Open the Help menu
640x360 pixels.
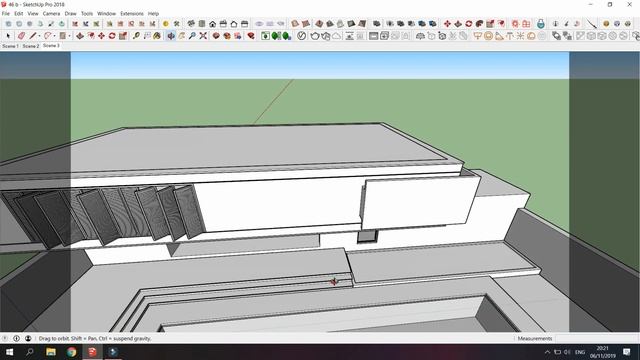click(x=153, y=13)
